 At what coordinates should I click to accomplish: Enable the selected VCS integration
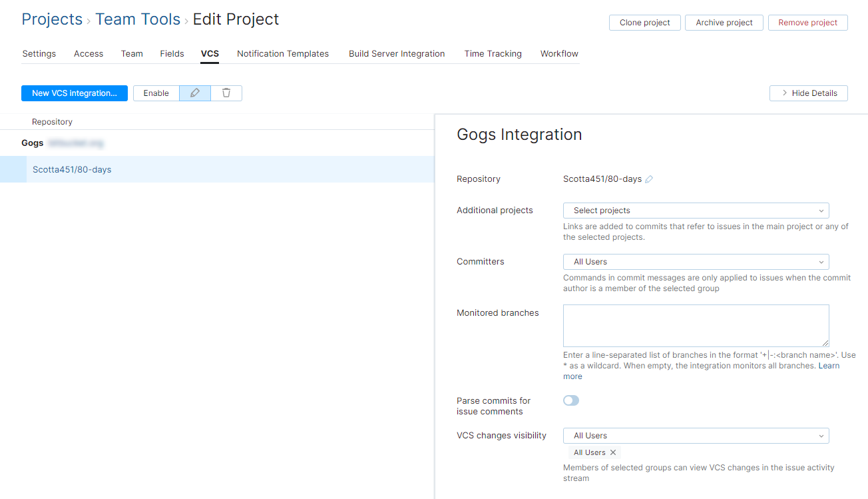point(156,93)
